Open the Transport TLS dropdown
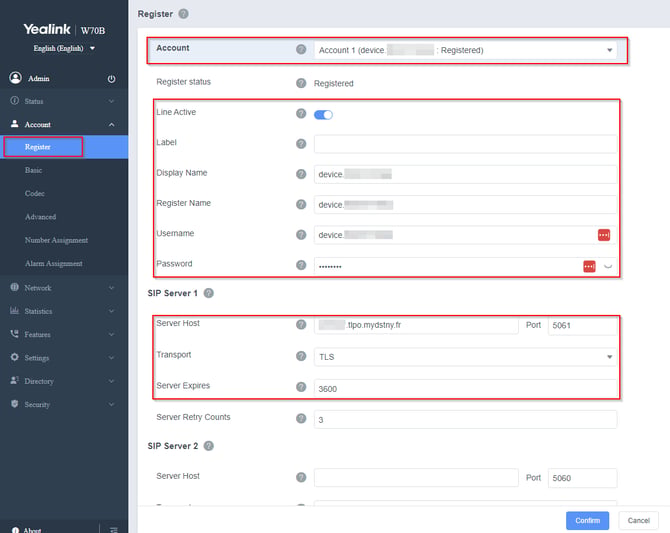The image size is (670, 533). [x=465, y=357]
